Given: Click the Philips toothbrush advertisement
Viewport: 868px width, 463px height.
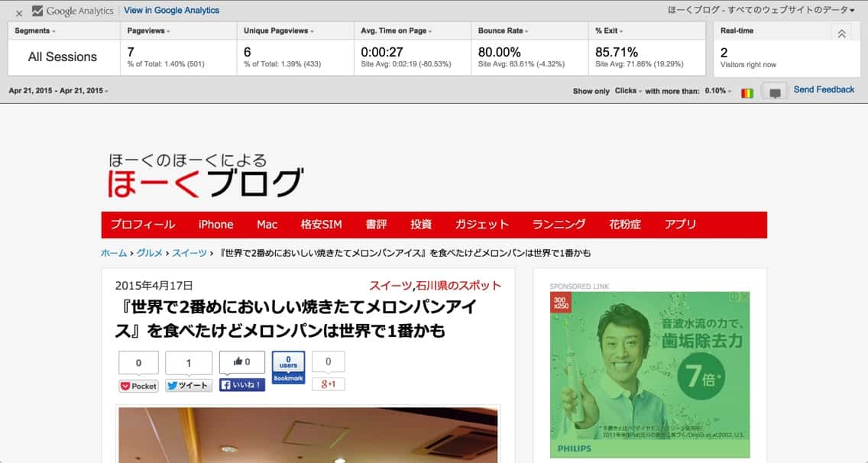Looking at the screenshot, I should (650, 374).
